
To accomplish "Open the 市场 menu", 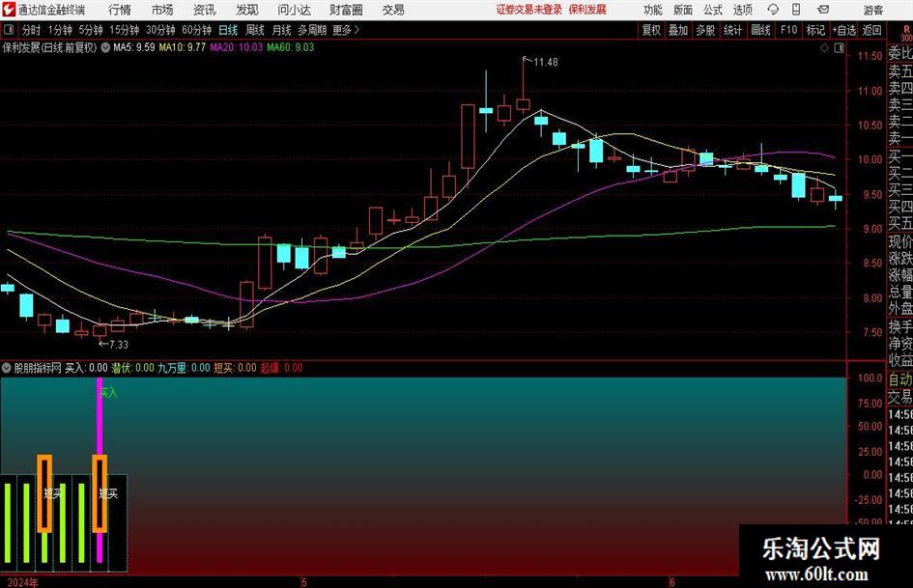I will click(162, 10).
